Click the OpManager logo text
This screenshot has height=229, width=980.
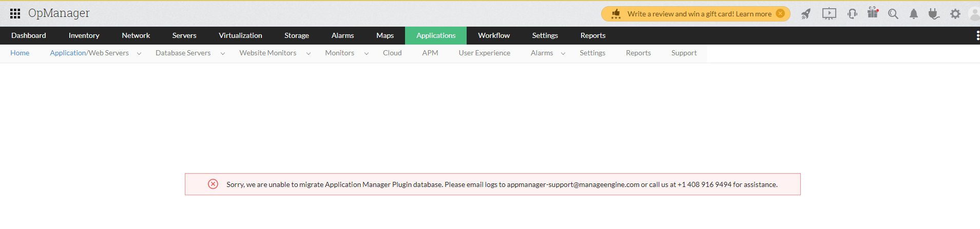click(x=59, y=13)
